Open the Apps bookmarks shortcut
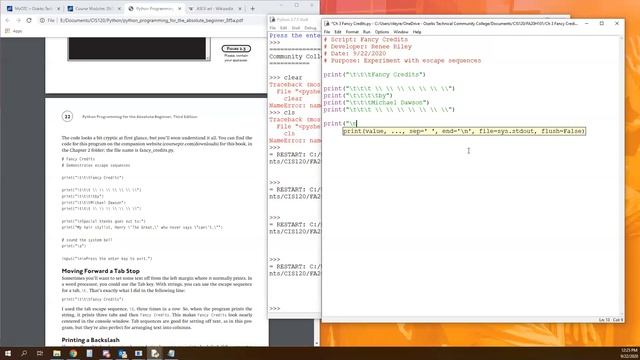 pyautogui.click(x=13, y=31)
